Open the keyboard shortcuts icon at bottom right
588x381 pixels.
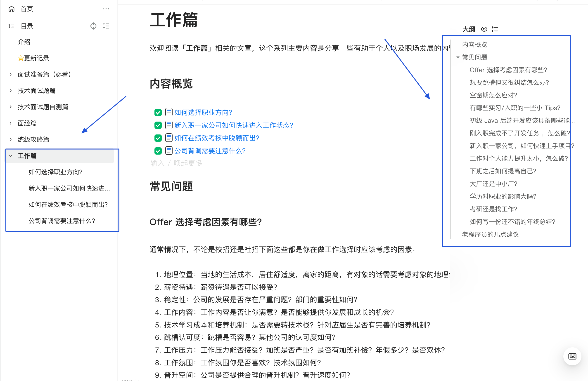click(x=572, y=356)
